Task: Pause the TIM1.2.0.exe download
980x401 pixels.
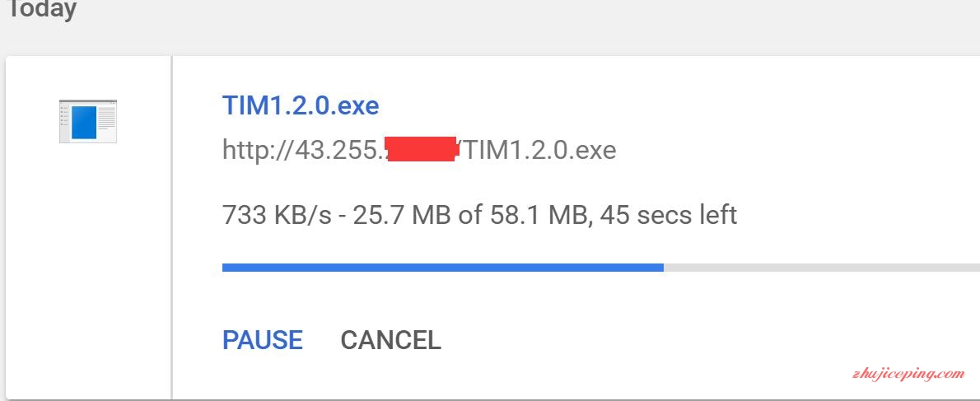Action: point(263,340)
